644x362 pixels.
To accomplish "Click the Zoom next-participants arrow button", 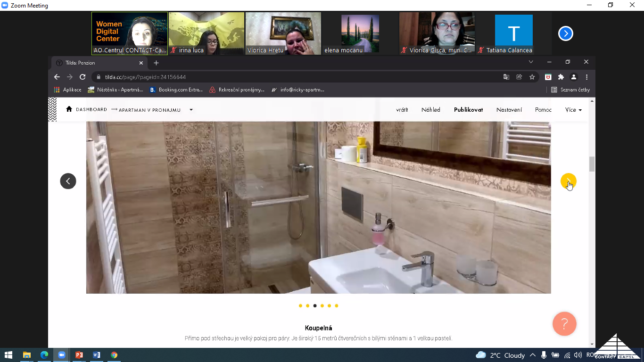I will [565, 33].
